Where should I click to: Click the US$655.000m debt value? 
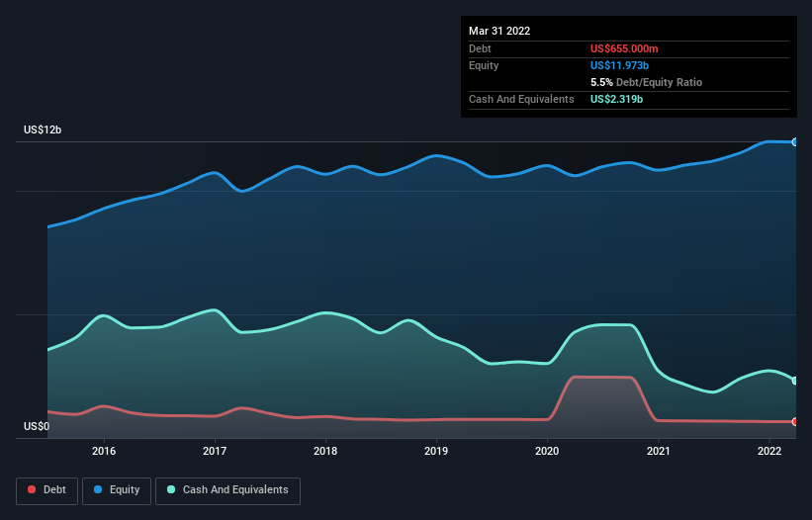(x=624, y=48)
